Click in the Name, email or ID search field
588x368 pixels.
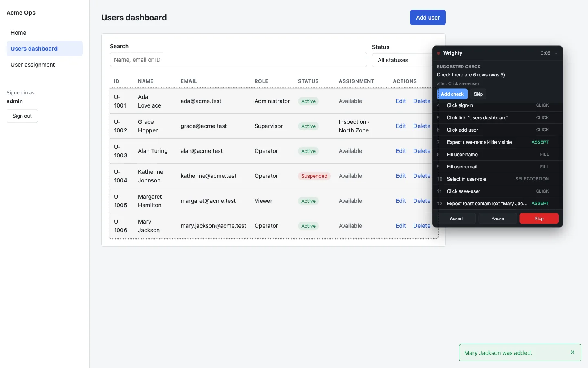tap(238, 60)
